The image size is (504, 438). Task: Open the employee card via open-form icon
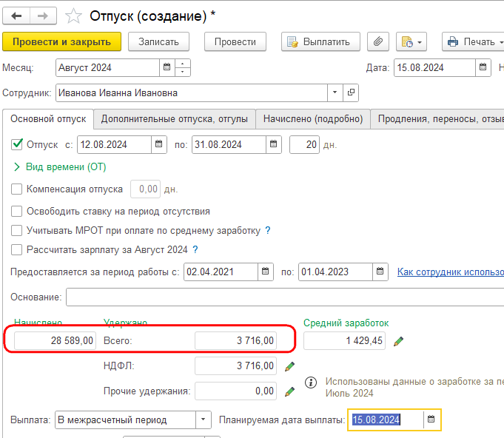351,92
